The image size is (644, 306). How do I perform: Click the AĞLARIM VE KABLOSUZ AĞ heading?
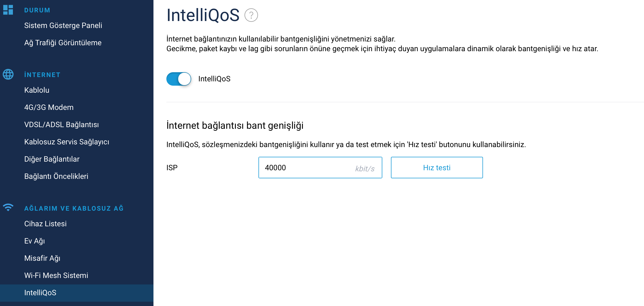click(74, 208)
